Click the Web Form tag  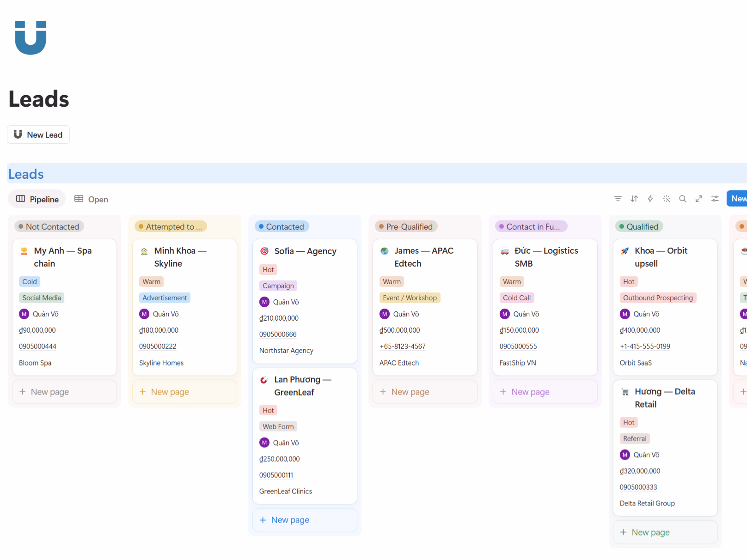click(278, 427)
